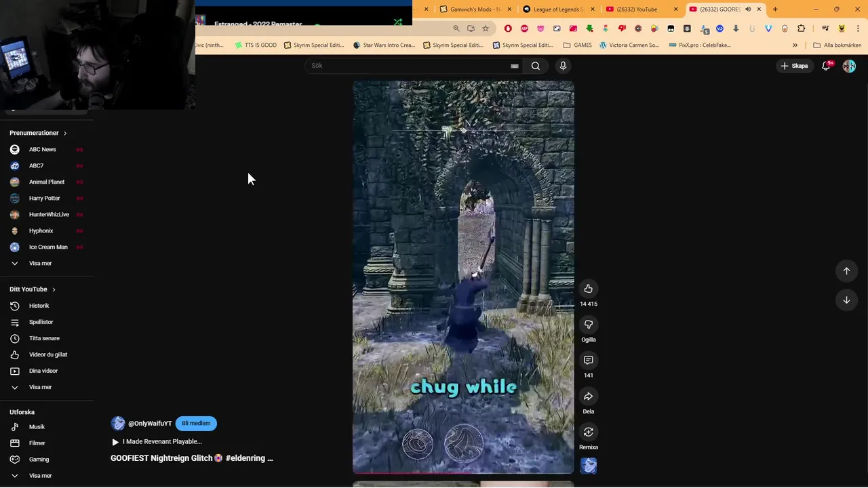
Task: Click the Bli medlem button
Action: [196, 424]
